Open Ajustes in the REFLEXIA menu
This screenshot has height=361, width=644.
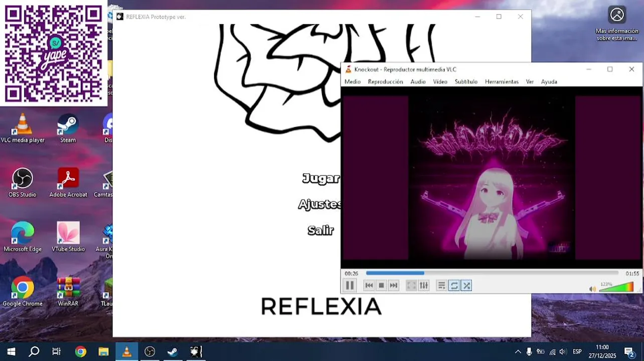(319, 205)
